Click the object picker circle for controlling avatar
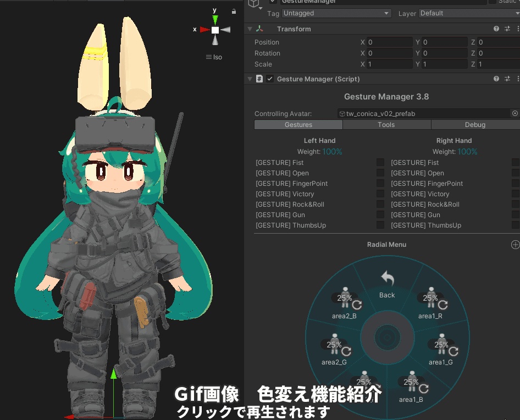Image resolution: width=520 pixels, height=420 pixels. tap(515, 113)
